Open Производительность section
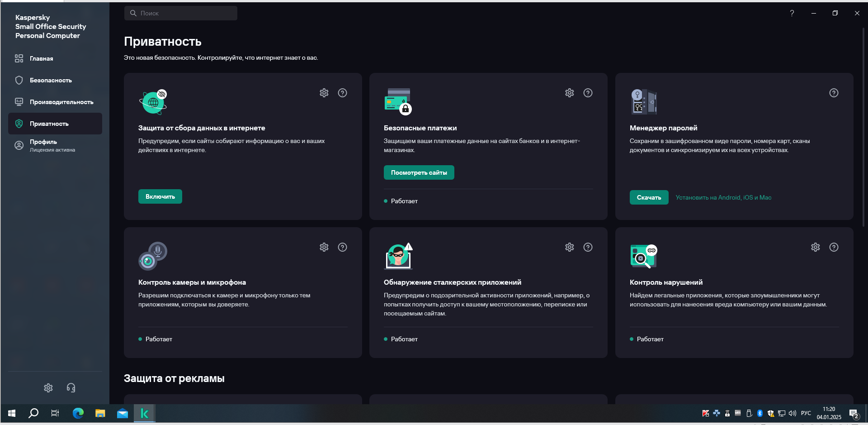 pos(55,102)
